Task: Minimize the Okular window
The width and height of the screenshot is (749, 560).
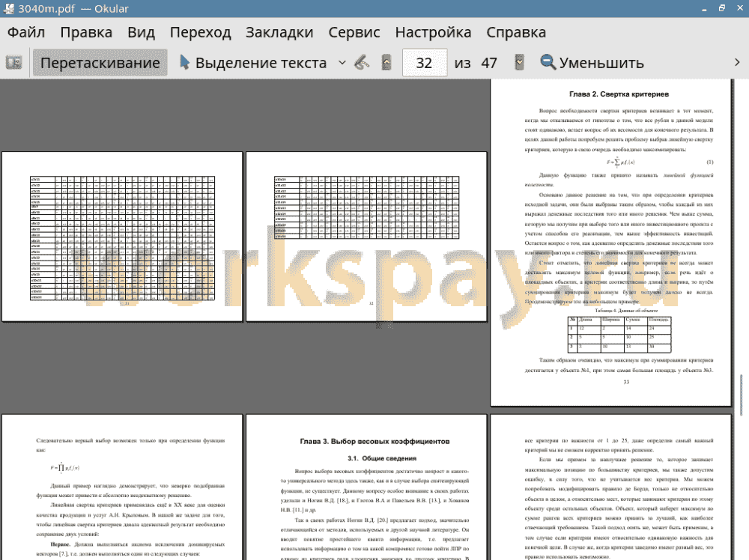Action: click(704, 8)
